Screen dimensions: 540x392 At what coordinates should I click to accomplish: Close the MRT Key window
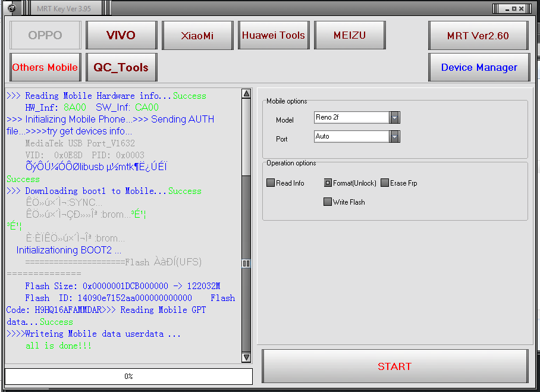pos(522,8)
